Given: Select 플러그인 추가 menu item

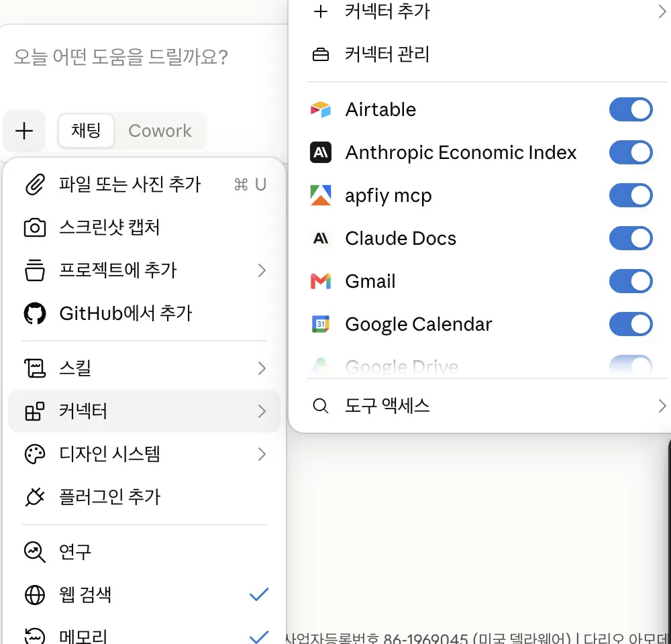Looking at the screenshot, I should coord(144,497).
